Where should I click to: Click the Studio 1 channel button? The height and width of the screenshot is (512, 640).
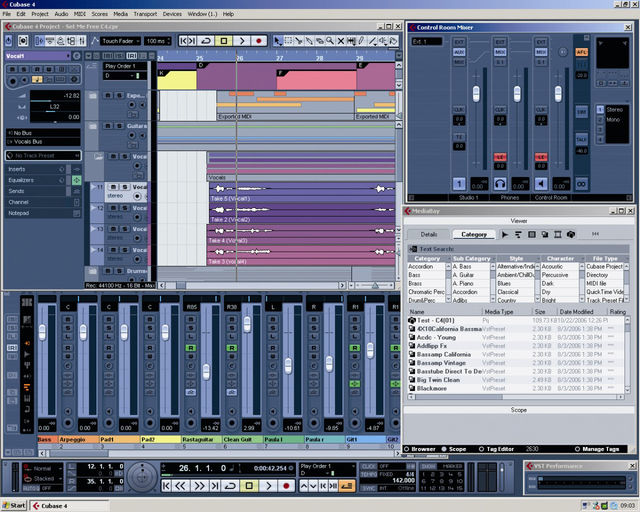[459, 184]
